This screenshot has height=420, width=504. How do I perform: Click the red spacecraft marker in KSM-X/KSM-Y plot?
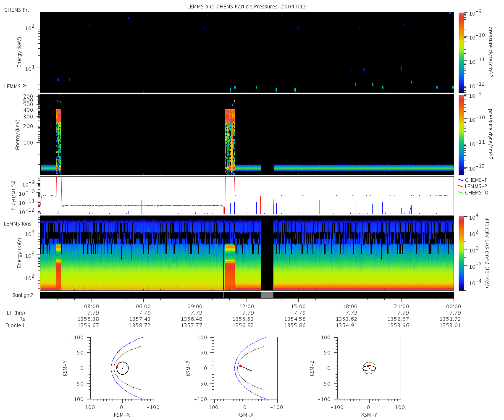point(117,367)
